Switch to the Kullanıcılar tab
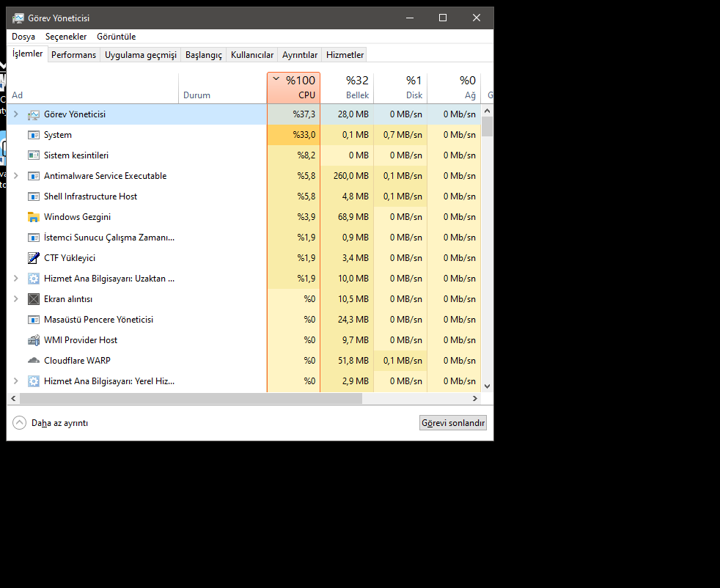The height and width of the screenshot is (588, 720). [252, 55]
